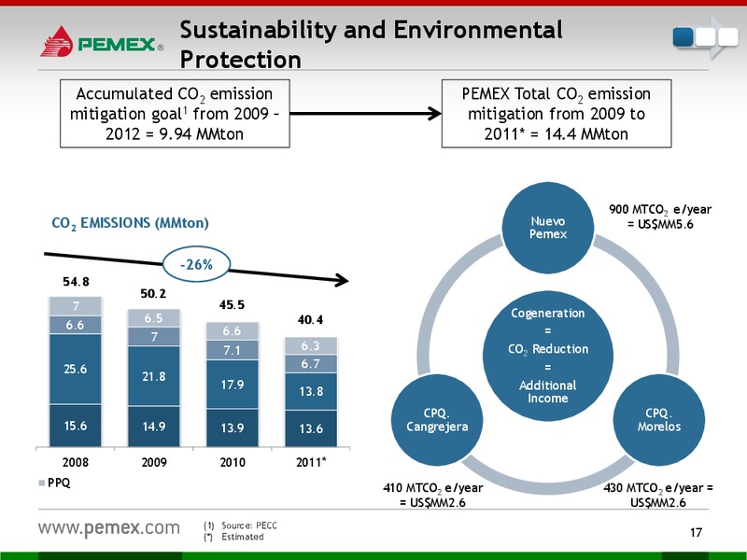747x560 pixels.
Task: Click the 6.7 segment in 2011 bar
Action: tap(311, 364)
